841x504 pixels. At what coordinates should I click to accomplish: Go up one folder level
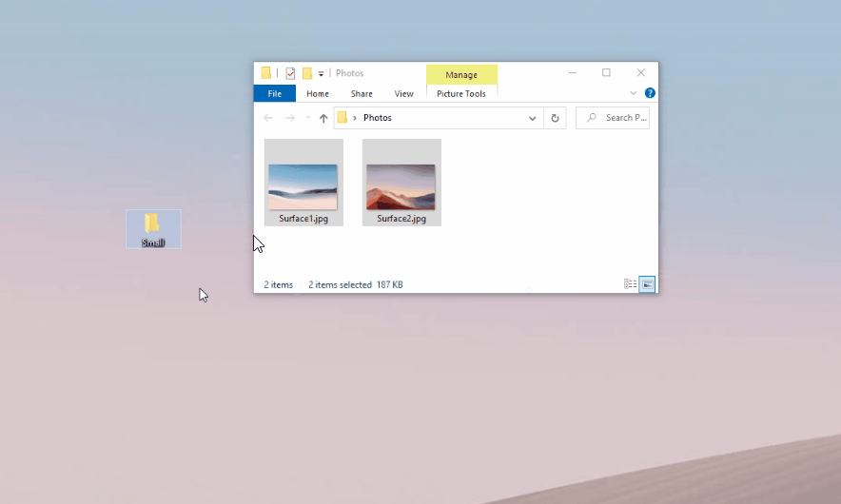coord(323,118)
